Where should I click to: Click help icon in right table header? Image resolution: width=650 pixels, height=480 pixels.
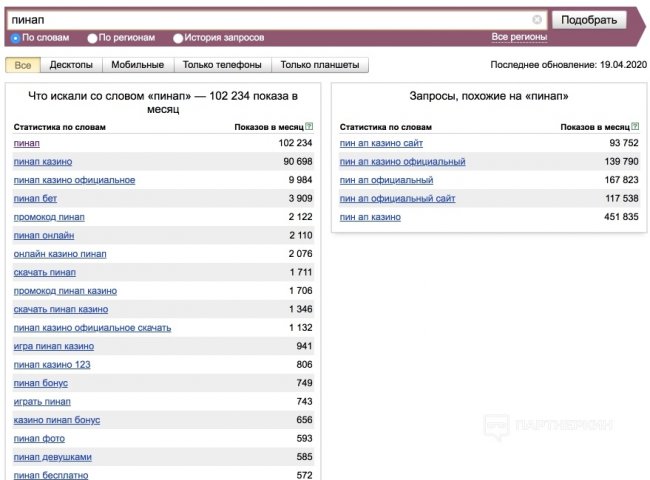tap(635, 127)
